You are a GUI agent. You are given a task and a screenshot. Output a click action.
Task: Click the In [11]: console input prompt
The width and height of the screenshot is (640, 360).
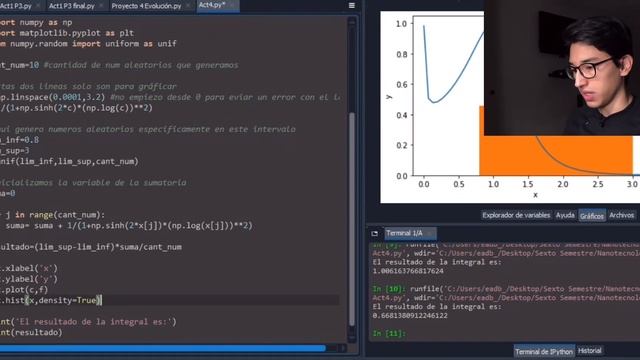click(389, 333)
